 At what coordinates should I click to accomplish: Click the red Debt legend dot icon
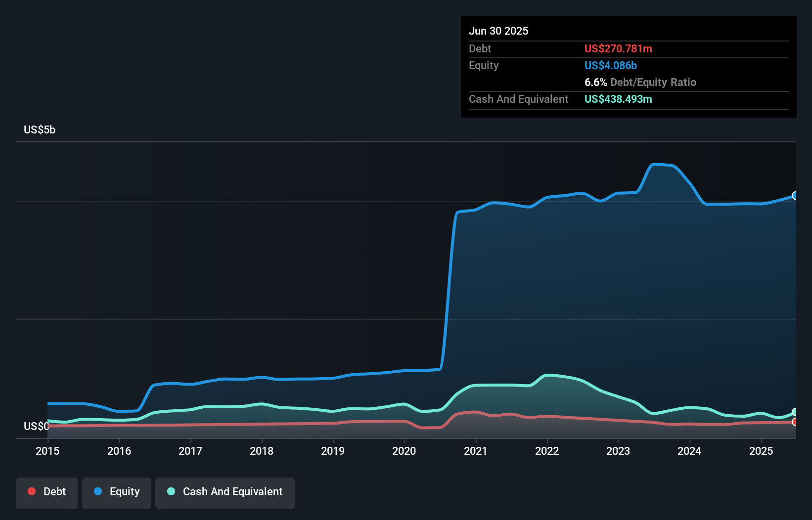point(31,491)
